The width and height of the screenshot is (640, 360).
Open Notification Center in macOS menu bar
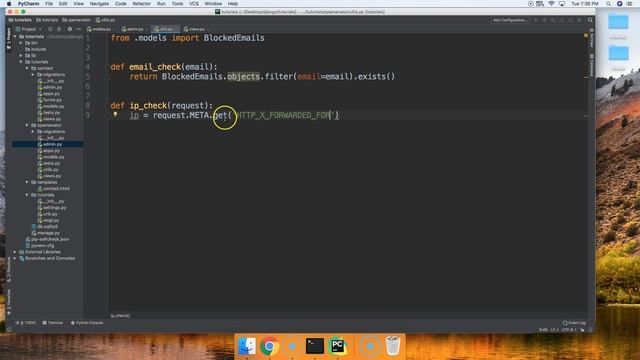(x=629, y=4)
